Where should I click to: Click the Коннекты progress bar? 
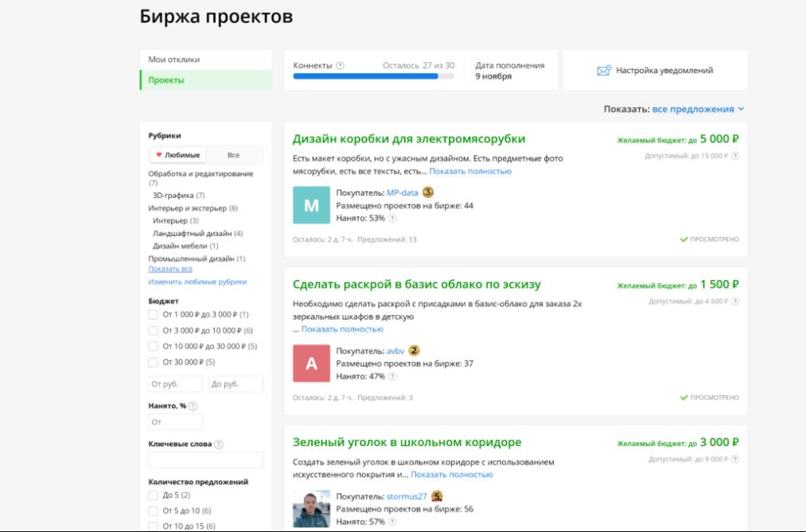point(373,76)
